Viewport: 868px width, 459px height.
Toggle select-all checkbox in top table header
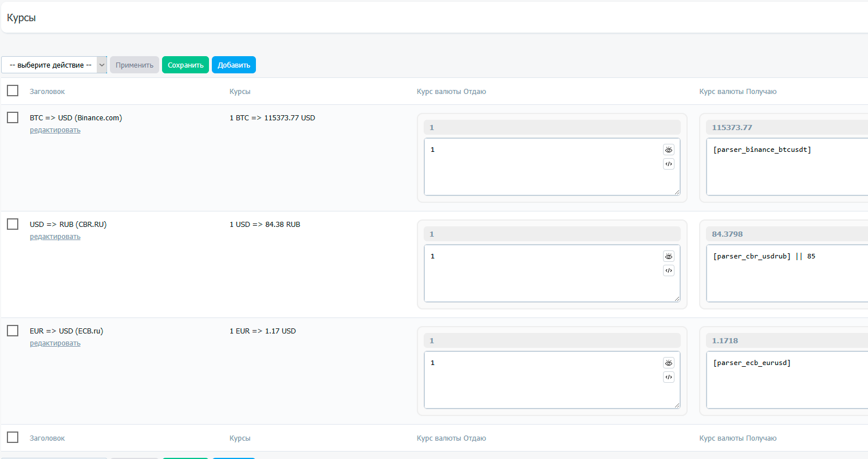click(13, 91)
